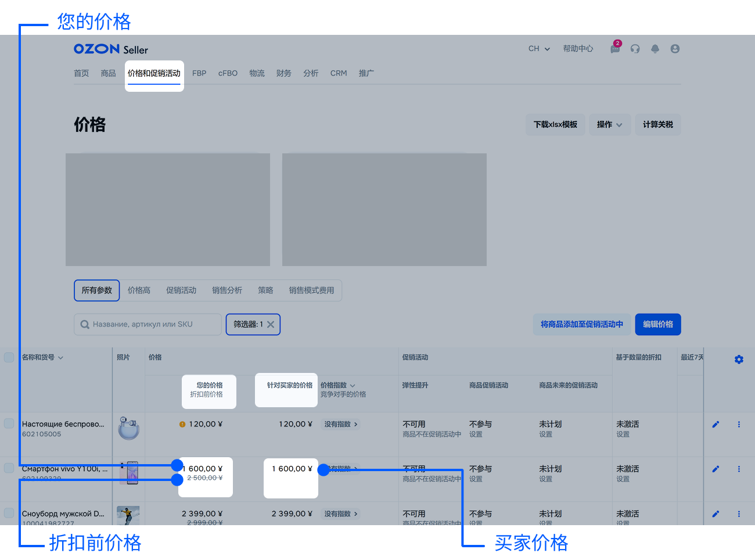
Task: Open the messages icon with 2 notifications
Action: pos(615,49)
